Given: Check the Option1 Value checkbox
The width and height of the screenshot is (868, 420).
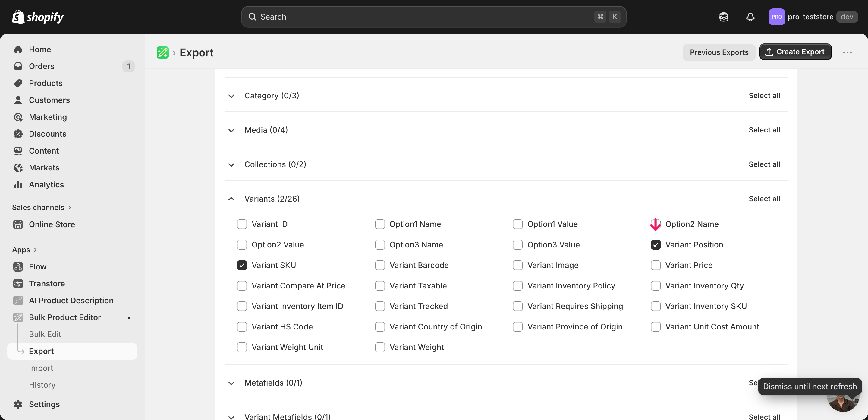Looking at the screenshot, I should (517, 224).
